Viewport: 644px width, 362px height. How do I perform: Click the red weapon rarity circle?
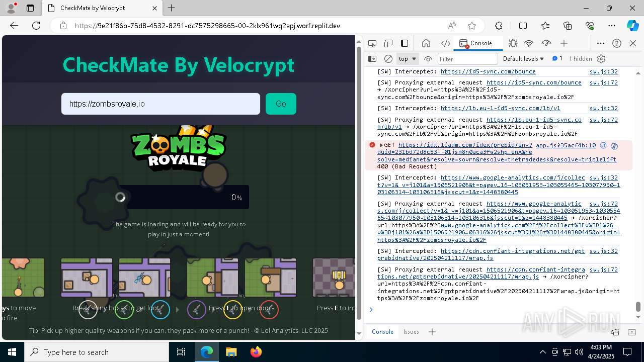point(269,310)
